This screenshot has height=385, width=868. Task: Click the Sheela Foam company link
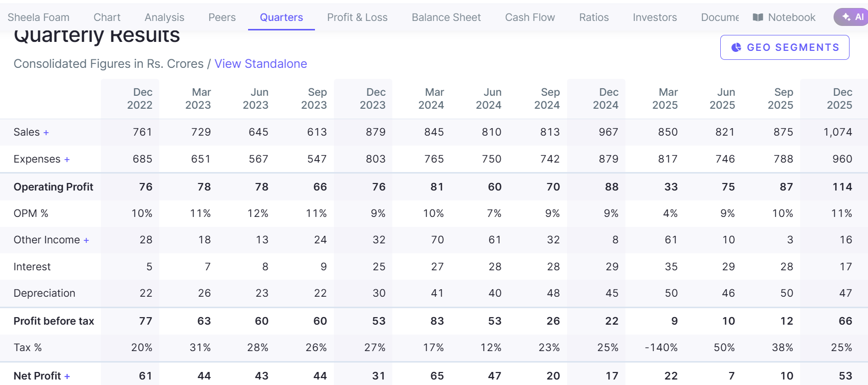tap(38, 17)
